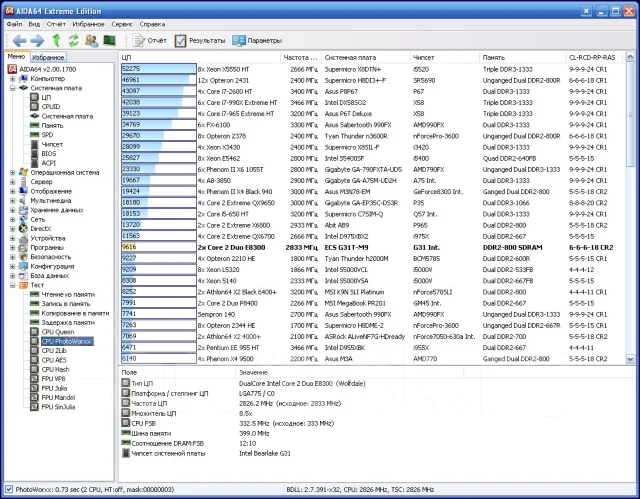Click the Конфигурация tree icon
This screenshot has width=640, height=499.
click(x=23, y=266)
